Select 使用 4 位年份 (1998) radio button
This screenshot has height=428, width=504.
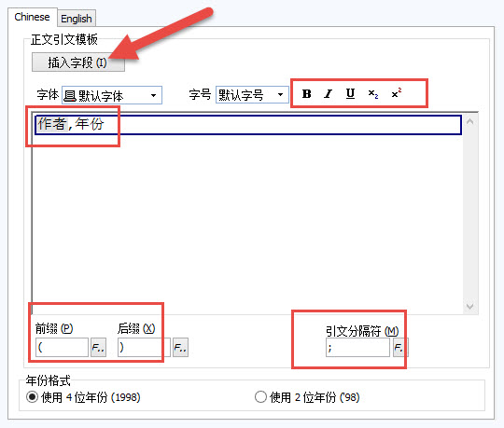(x=32, y=397)
